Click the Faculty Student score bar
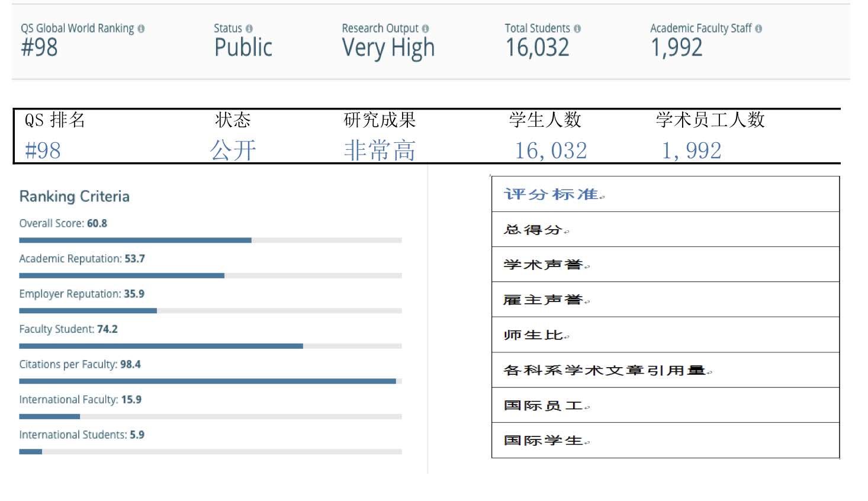Image resolution: width=868 pixels, height=501 pixels. 210,346
